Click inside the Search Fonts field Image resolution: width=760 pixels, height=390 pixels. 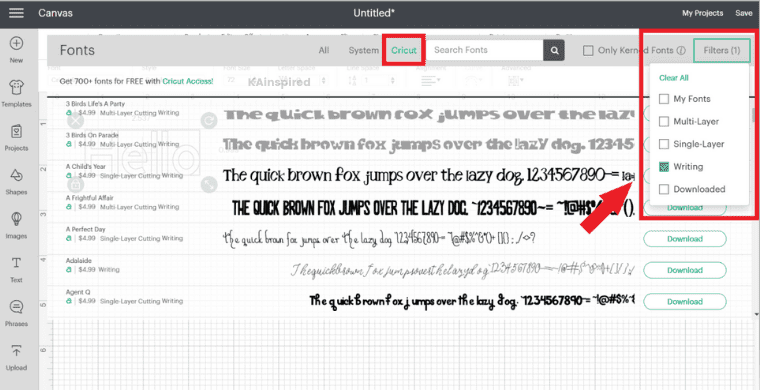point(485,50)
